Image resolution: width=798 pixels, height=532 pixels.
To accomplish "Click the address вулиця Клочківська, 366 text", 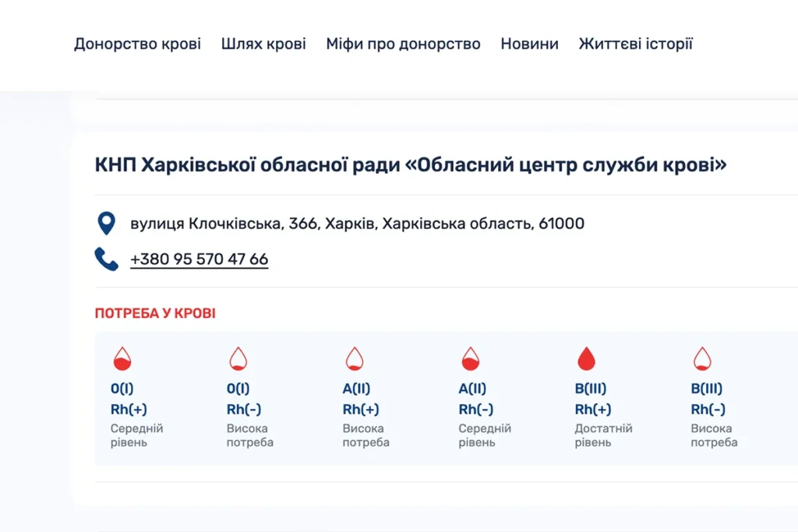I will tap(357, 224).
